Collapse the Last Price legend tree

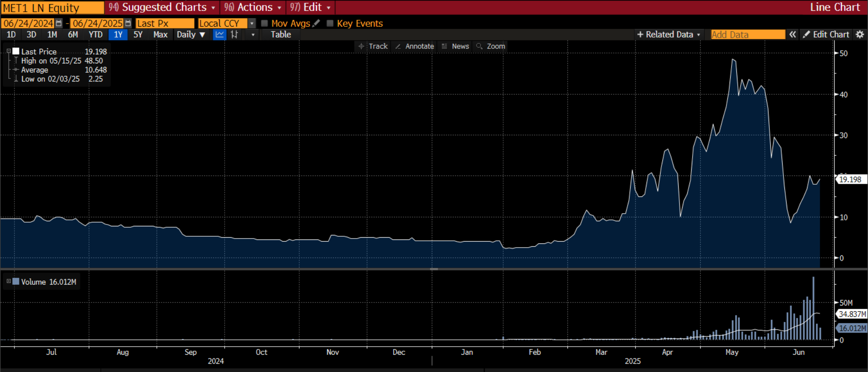(x=9, y=52)
